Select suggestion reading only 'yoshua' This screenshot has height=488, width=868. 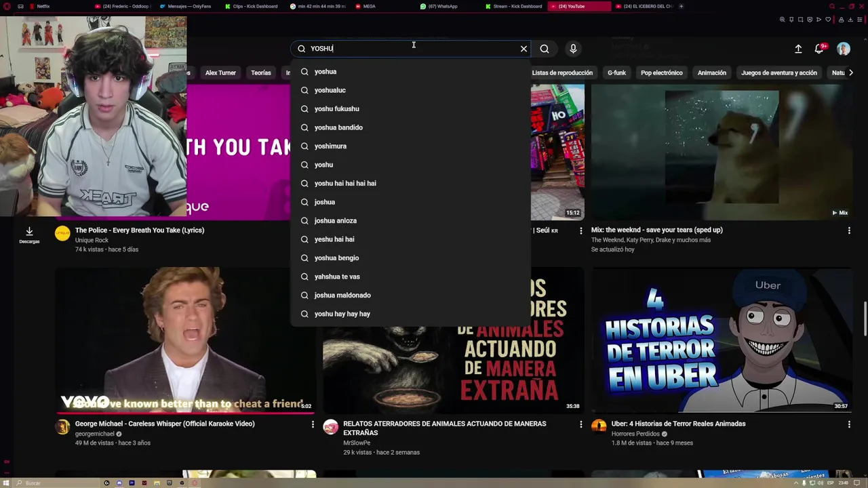click(x=411, y=72)
